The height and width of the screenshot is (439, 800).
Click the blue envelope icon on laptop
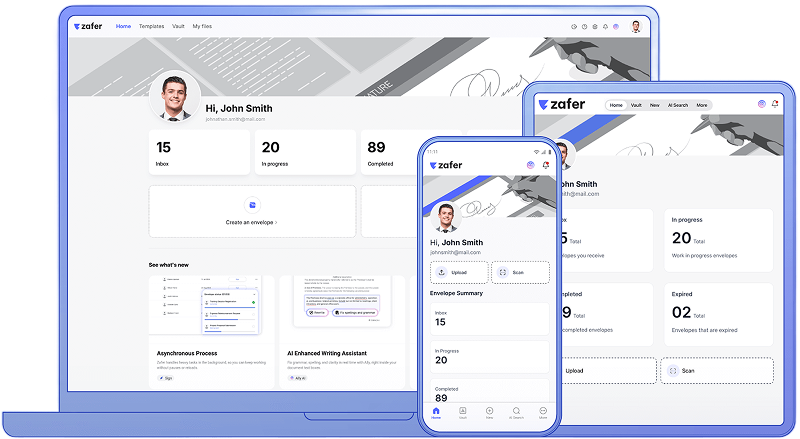pyautogui.click(x=252, y=205)
